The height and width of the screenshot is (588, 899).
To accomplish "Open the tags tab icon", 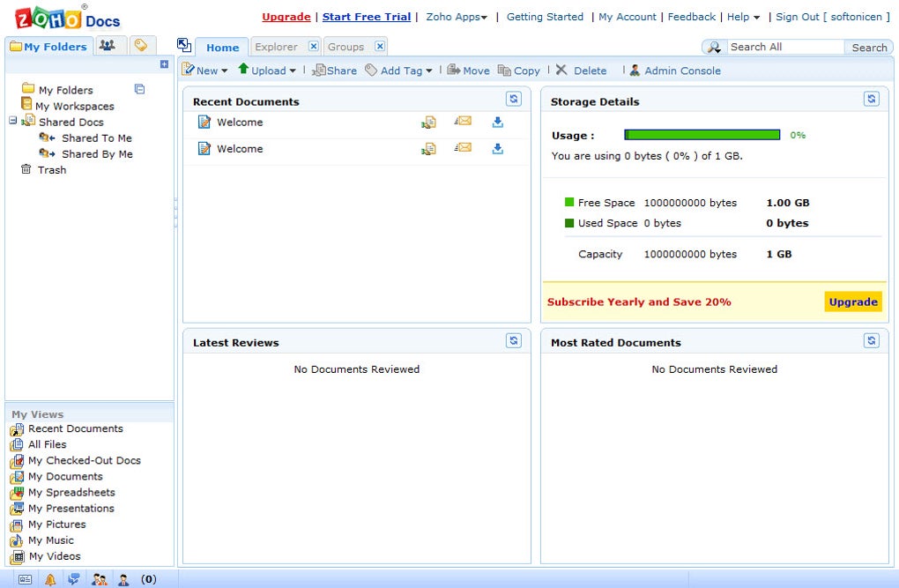I will pos(140,45).
